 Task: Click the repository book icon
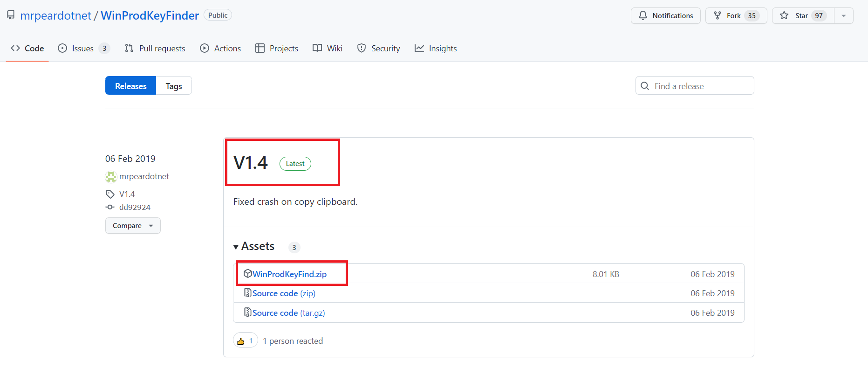coord(11,15)
